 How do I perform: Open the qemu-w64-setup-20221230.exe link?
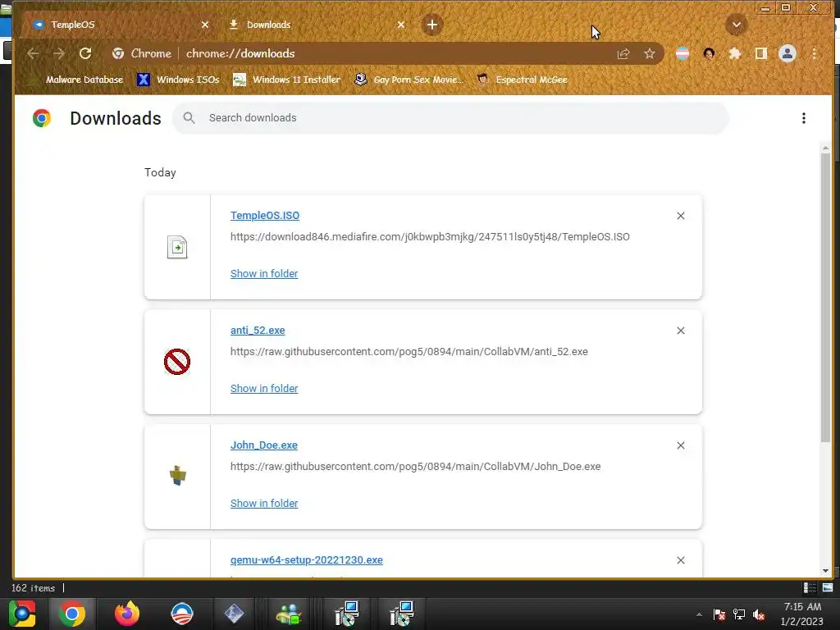point(307,560)
